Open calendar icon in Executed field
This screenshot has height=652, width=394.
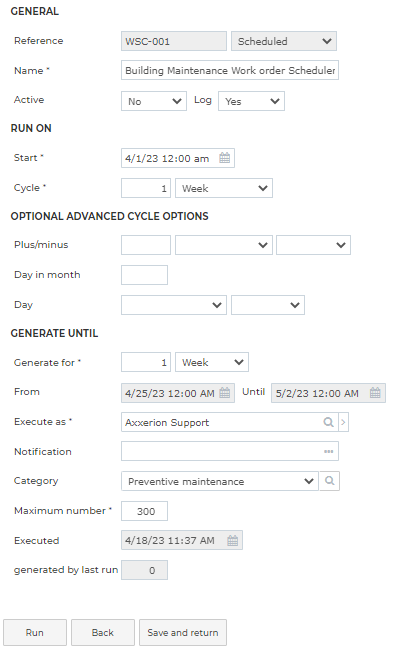233,540
